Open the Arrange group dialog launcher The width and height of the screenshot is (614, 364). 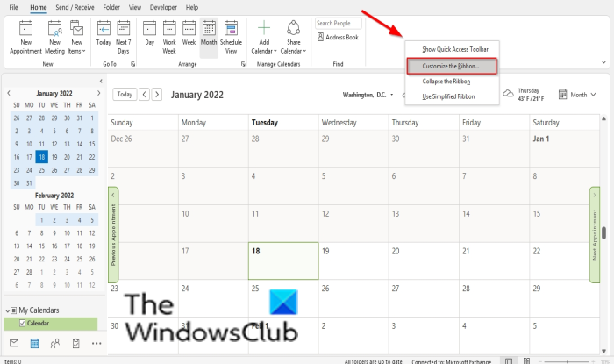click(x=243, y=64)
